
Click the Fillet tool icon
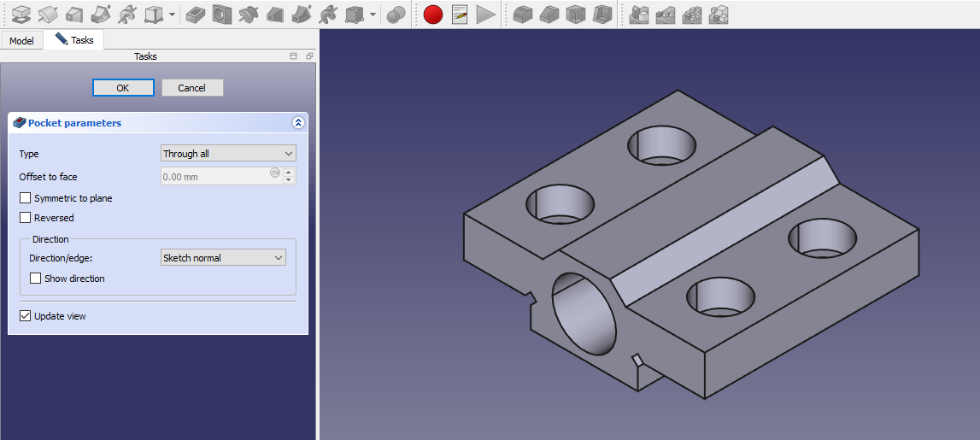(x=522, y=15)
